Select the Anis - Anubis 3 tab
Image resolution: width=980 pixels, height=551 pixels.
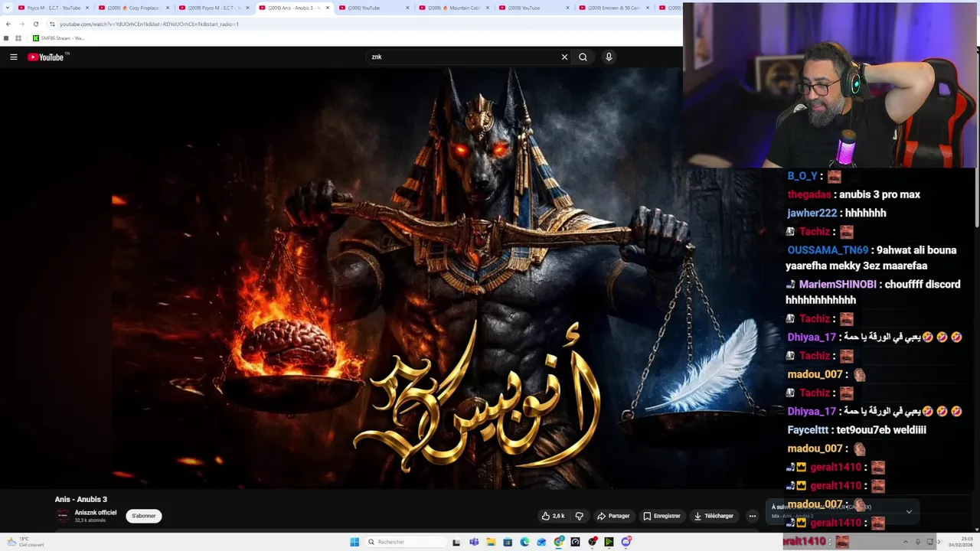295,8
